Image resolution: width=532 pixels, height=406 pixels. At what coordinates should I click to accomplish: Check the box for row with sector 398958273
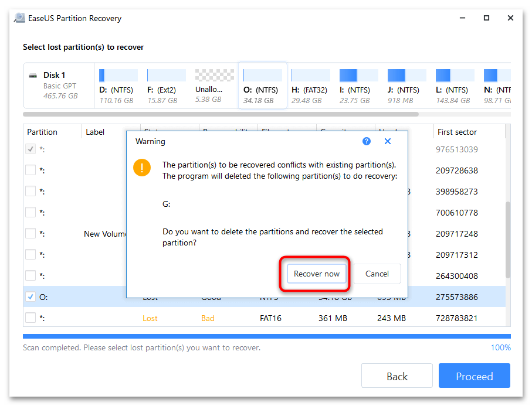(31, 191)
